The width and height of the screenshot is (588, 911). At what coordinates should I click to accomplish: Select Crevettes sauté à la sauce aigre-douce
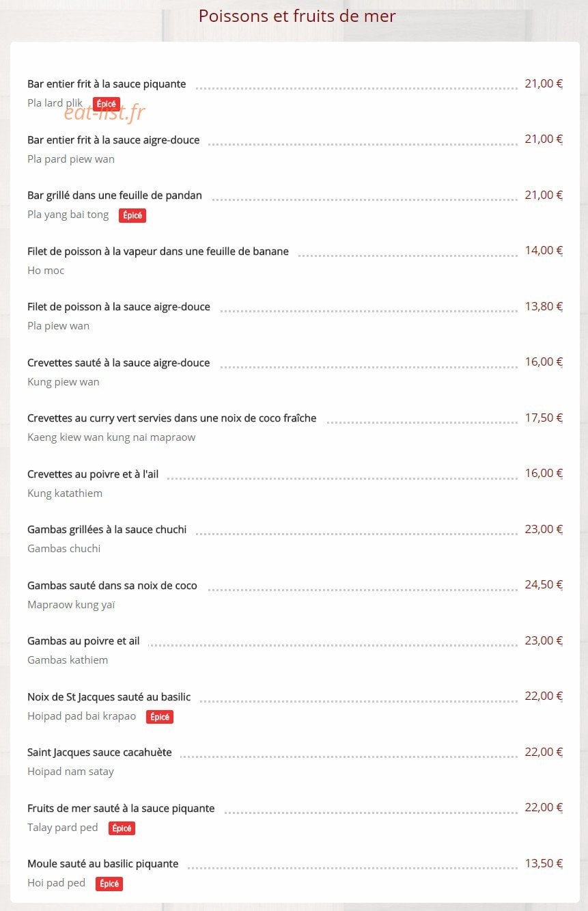point(119,363)
